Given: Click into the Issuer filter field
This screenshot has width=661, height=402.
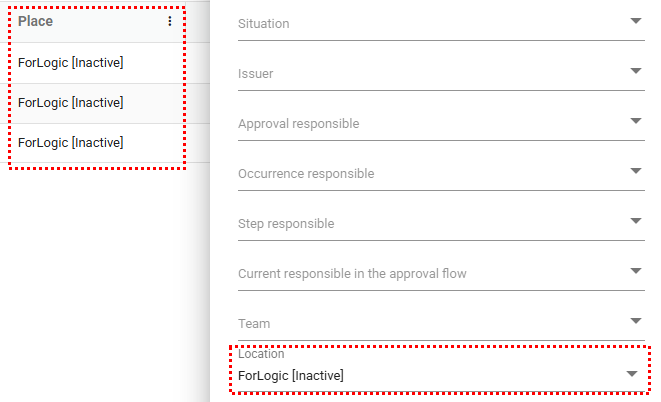Looking at the screenshot, I should point(420,73).
